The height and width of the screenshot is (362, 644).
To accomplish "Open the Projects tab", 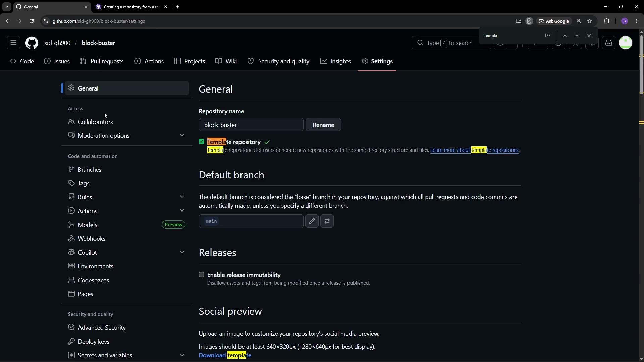I will (x=190, y=61).
